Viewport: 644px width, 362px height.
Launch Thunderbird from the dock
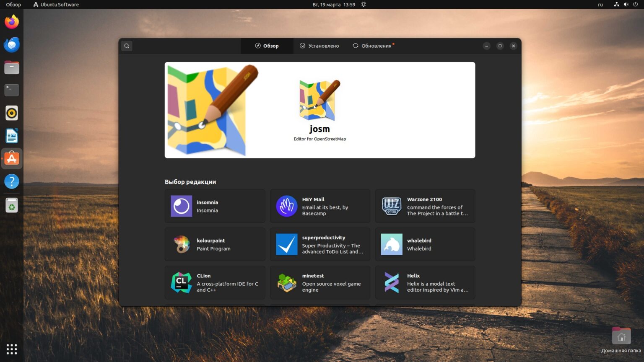tap(11, 44)
